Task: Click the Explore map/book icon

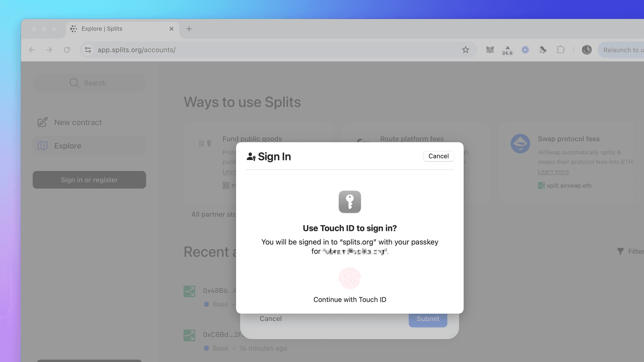Action: pos(43,146)
